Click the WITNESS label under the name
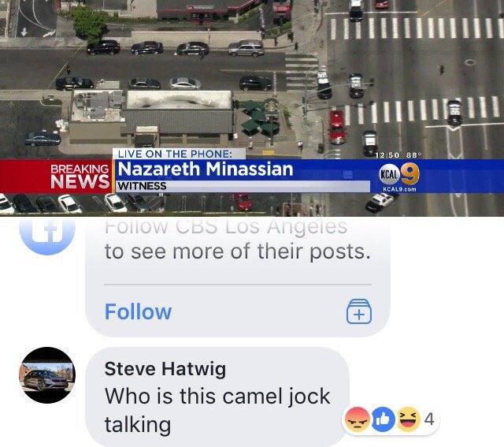 pos(142,186)
